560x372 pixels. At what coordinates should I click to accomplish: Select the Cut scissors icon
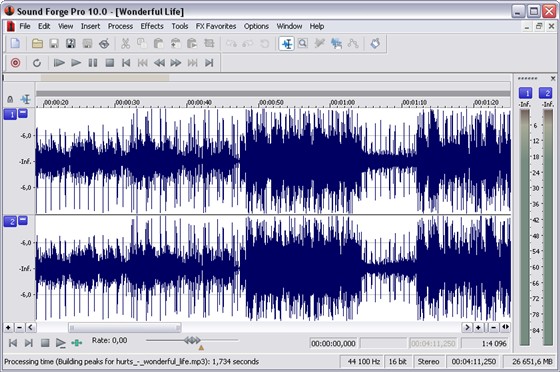125,44
